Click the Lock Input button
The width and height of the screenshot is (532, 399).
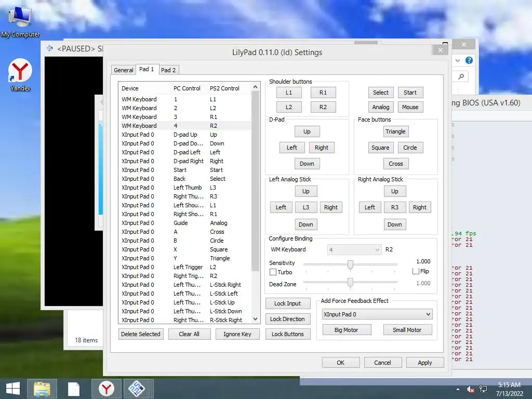click(x=288, y=303)
